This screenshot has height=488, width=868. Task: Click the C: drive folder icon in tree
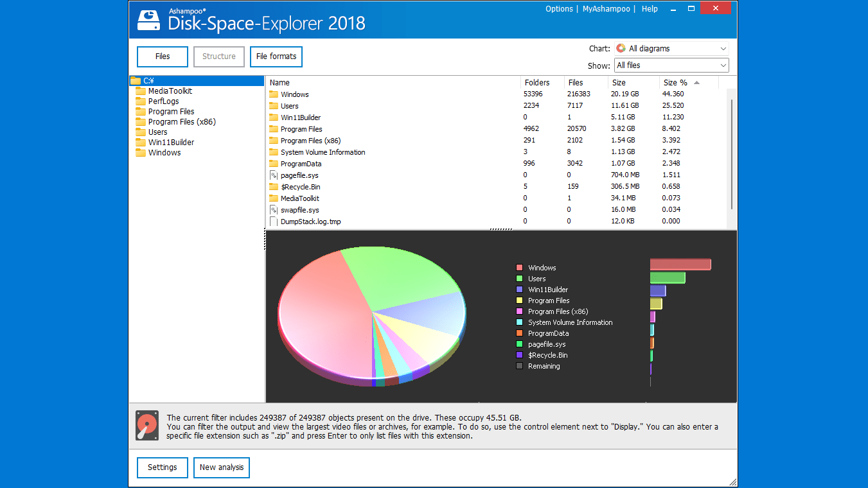(x=135, y=81)
